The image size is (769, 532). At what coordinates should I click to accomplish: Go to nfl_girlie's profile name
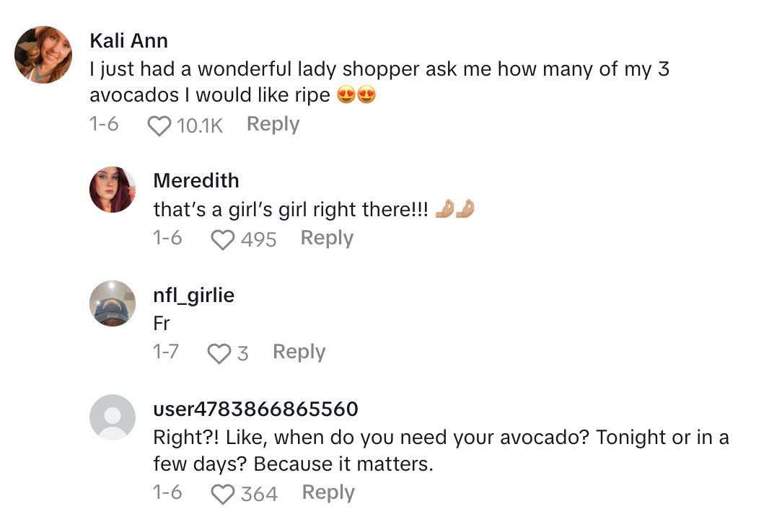point(194,295)
